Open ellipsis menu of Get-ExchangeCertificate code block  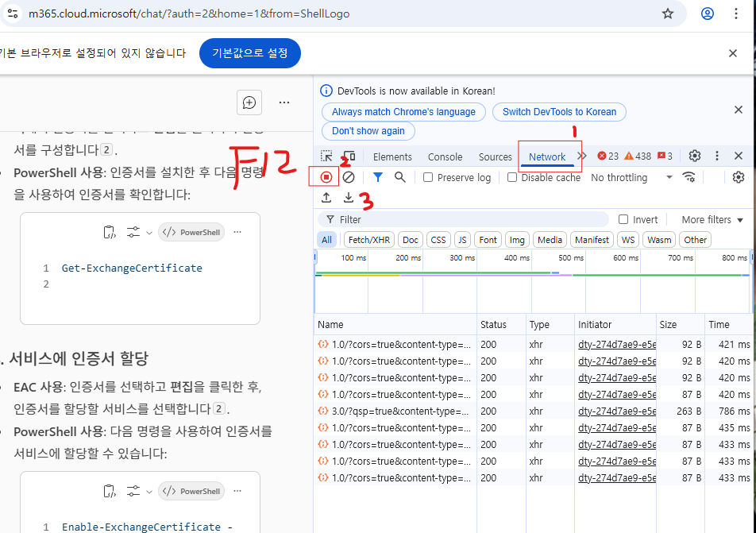point(237,232)
